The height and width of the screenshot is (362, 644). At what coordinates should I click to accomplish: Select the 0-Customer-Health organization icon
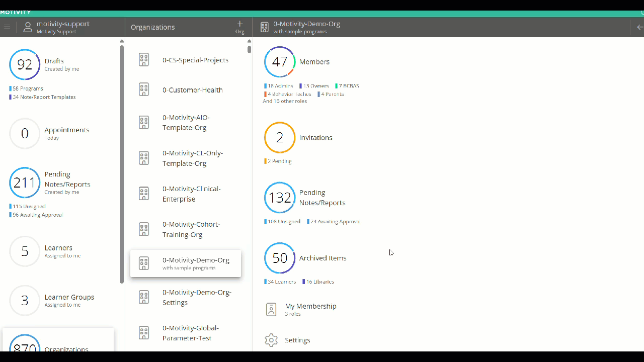click(x=144, y=89)
